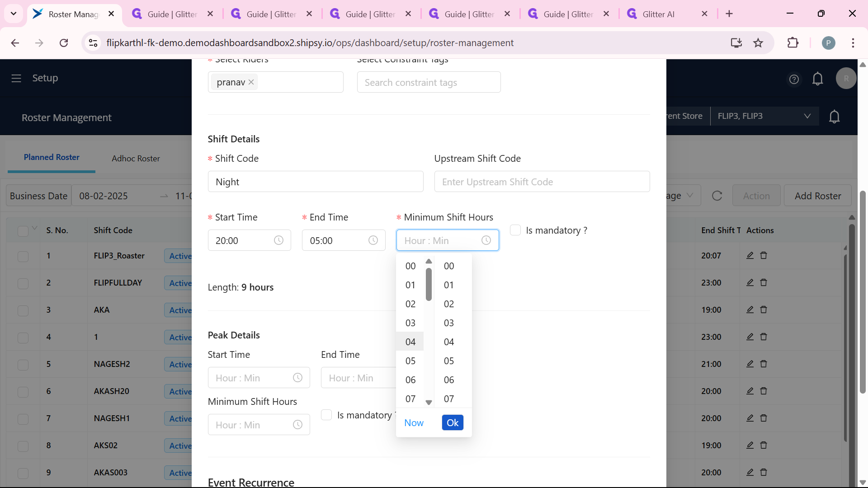Viewport: 868px width, 488px height.
Task: Open Start Time clock picker showing 20:00
Action: click(x=278, y=240)
